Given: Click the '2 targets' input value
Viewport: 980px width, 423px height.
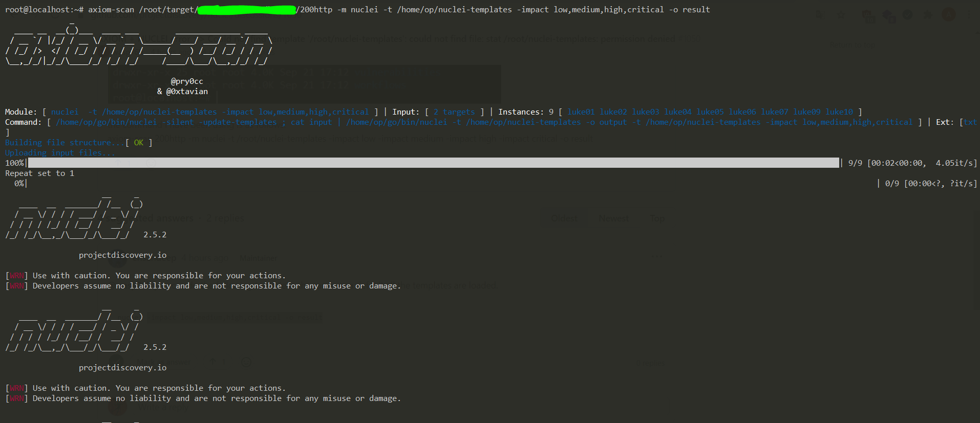Looking at the screenshot, I should 454,112.
